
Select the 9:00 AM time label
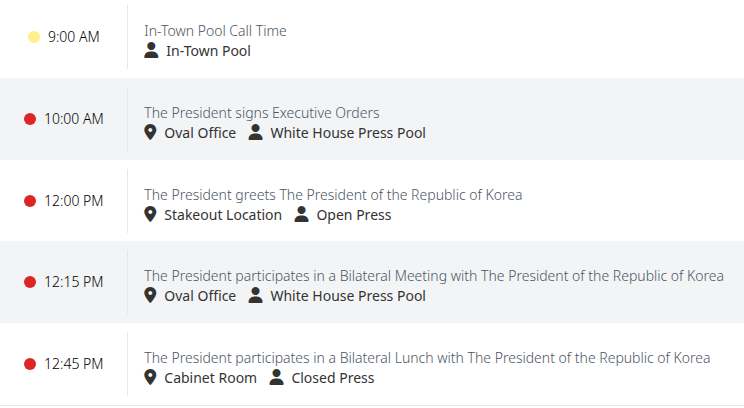coord(74,37)
